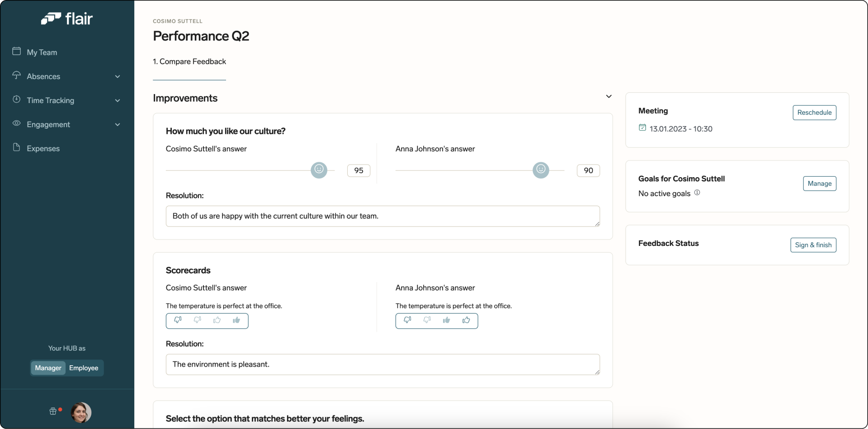Click the profile avatar at bottom left

pyautogui.click(x=80, y=412)
